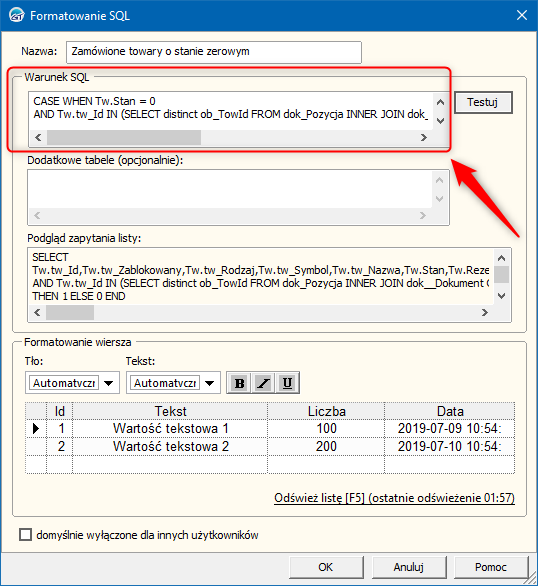538x586 pixels.
Task: Click the Odśwież listę [F5] link
Action: (x=394, y=498)
